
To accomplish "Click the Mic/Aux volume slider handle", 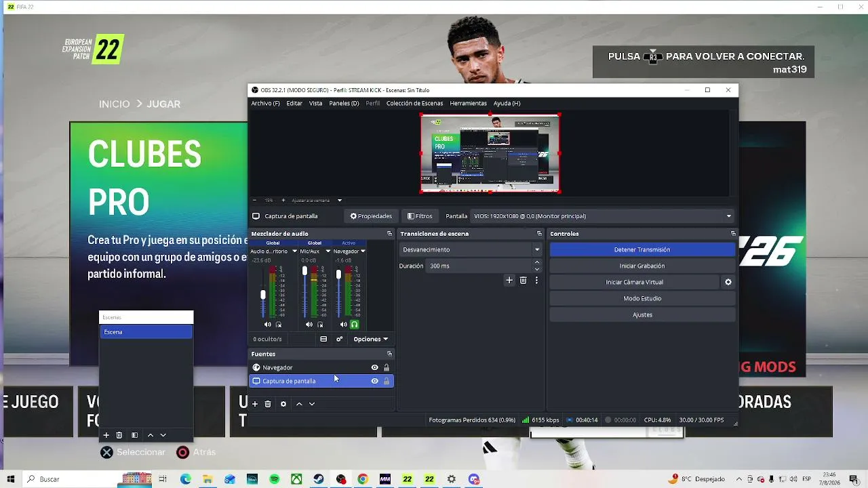I will 304,271.
